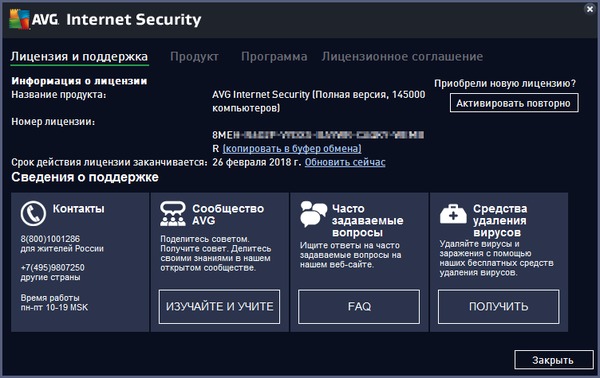
Task: Close the AVG dialog with the X button
Action: (590, 9)
